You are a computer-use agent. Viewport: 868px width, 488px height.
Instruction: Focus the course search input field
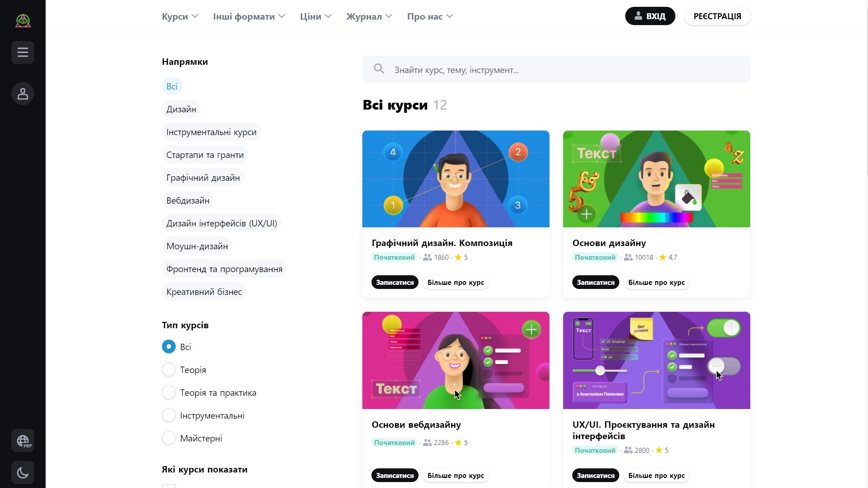point(556,69)
